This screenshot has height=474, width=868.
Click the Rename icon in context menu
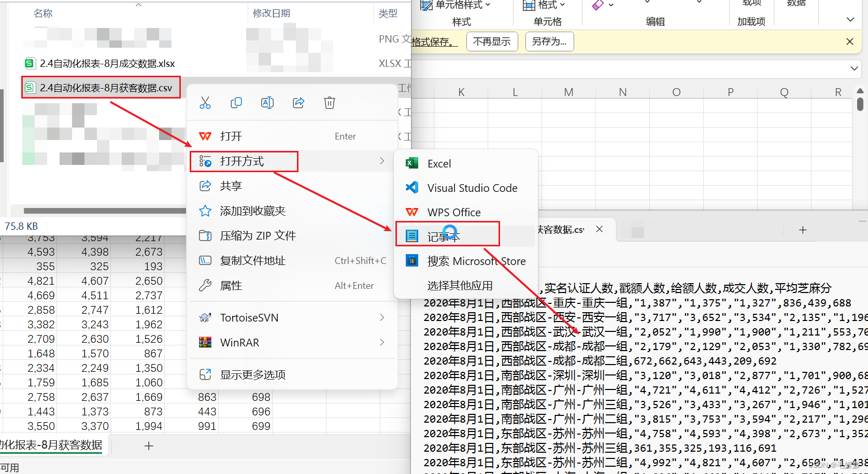click(267, 103)
